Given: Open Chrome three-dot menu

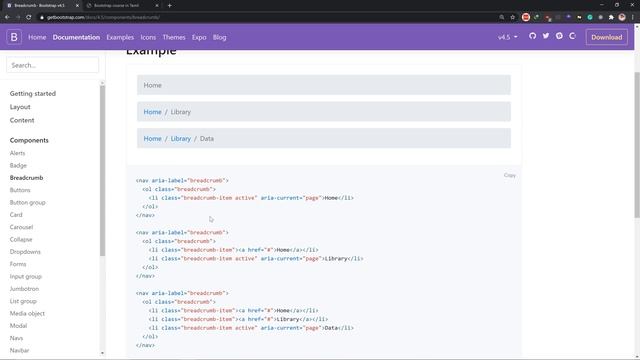Looking at the screenshot, I should (633, 17).
